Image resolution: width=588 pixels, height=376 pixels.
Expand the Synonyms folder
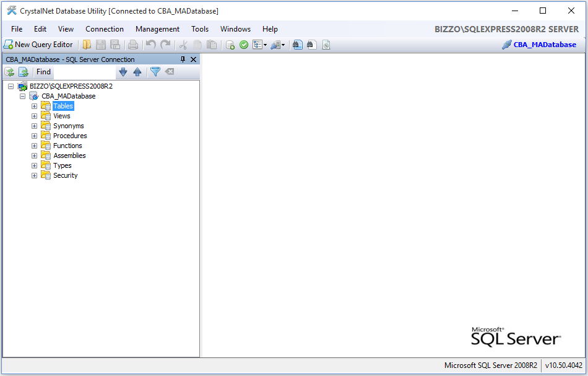coord(34,126)
